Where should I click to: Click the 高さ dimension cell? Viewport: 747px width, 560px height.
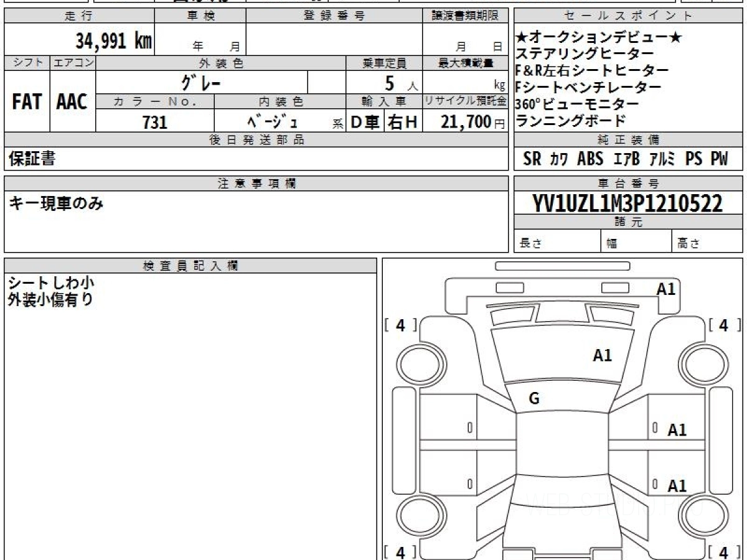pyautogui.click(x=708, y=241)
